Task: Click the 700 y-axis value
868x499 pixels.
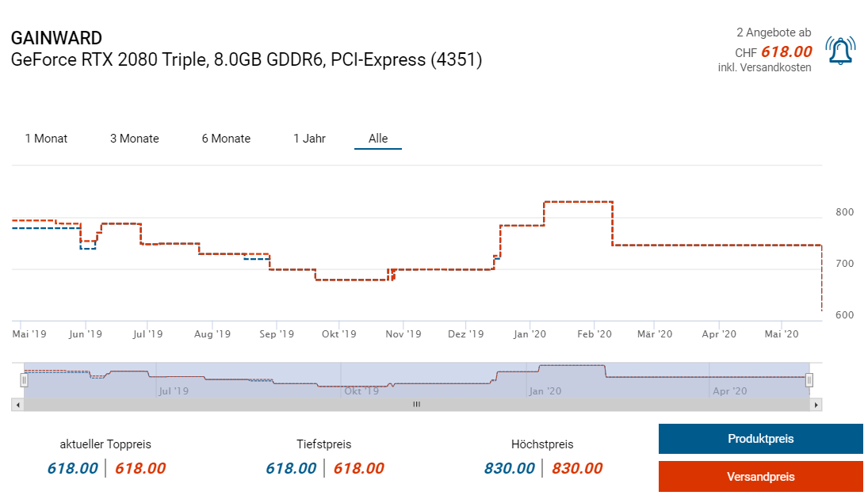Action: (x=845, y=264)
